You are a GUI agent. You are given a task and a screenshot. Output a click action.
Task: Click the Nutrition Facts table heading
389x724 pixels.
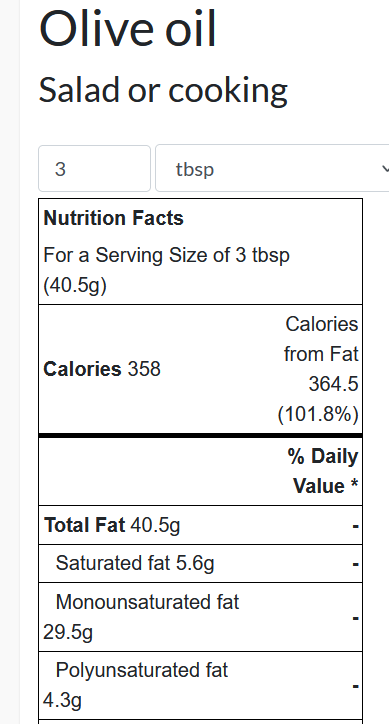click(x=114, y=218)
